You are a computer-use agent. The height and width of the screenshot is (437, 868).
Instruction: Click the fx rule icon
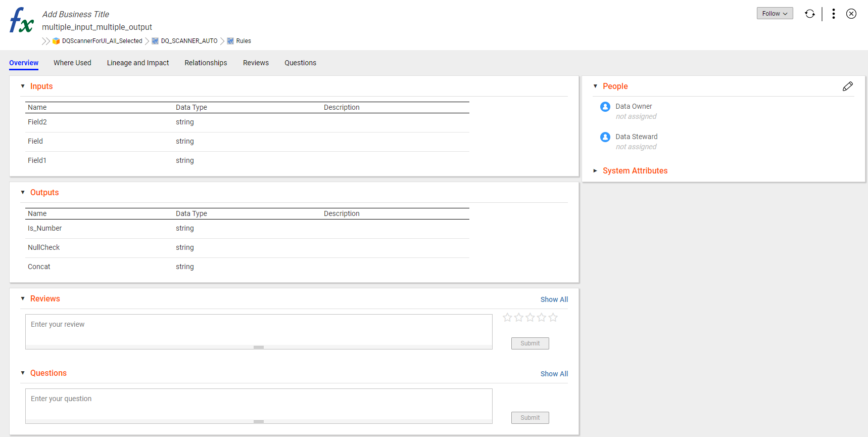tap(22, 20)
